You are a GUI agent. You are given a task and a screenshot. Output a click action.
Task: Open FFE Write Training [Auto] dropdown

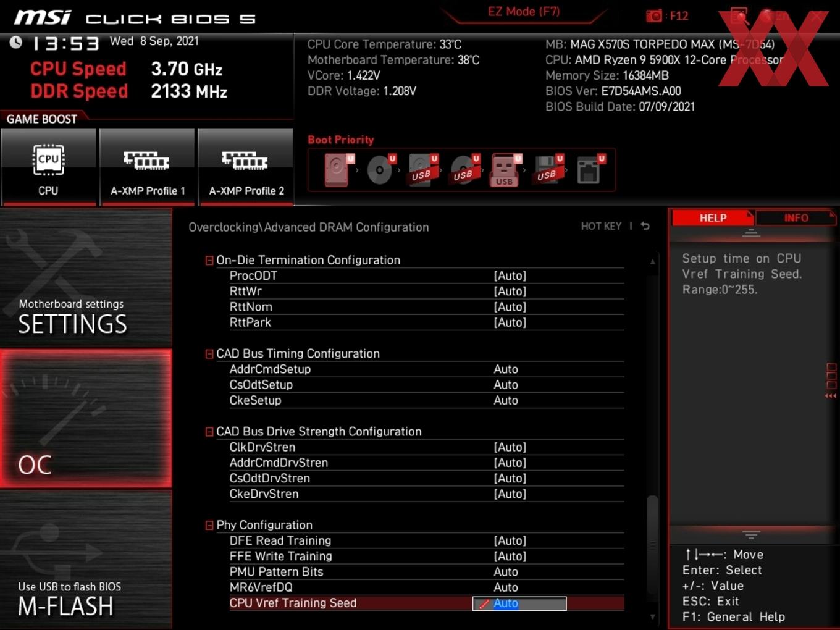510,556
